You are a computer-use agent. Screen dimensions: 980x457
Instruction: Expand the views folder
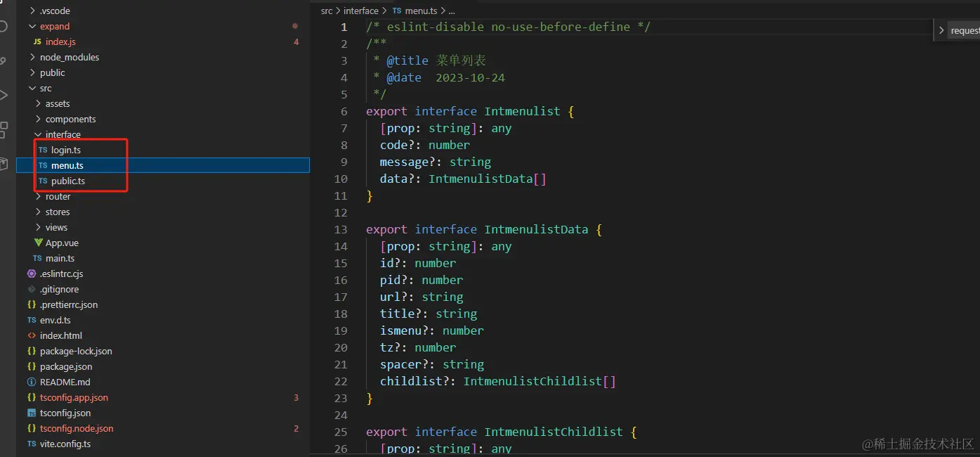pos(38,228)
